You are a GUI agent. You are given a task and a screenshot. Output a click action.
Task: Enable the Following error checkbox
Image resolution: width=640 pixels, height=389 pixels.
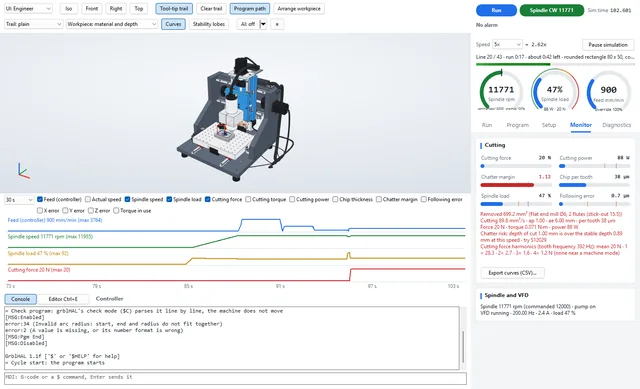(424, 199)
